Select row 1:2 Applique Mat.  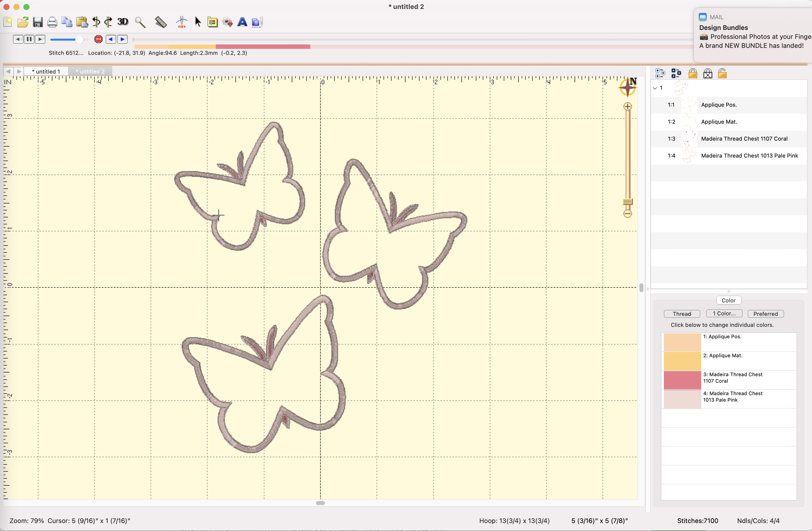(x=729, y=122)
